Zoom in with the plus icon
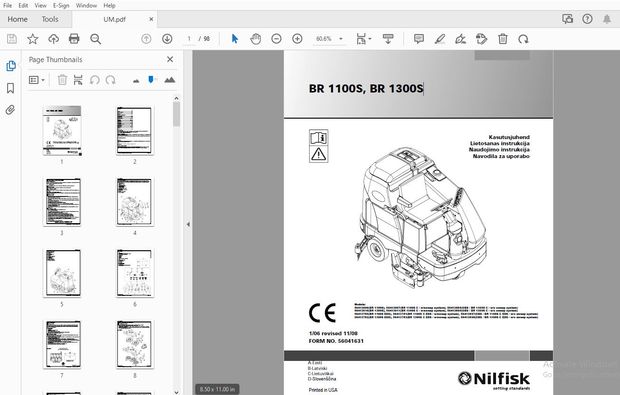The width and height of the screenshot is (620, 395). (x=297, y=39)
